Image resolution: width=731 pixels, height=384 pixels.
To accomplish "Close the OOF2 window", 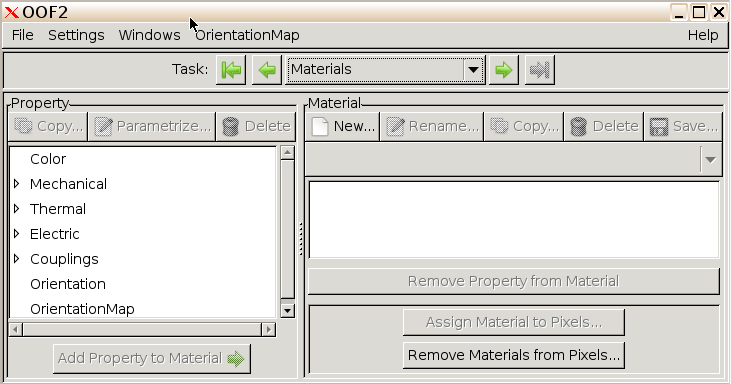I will tap(719, 12).
